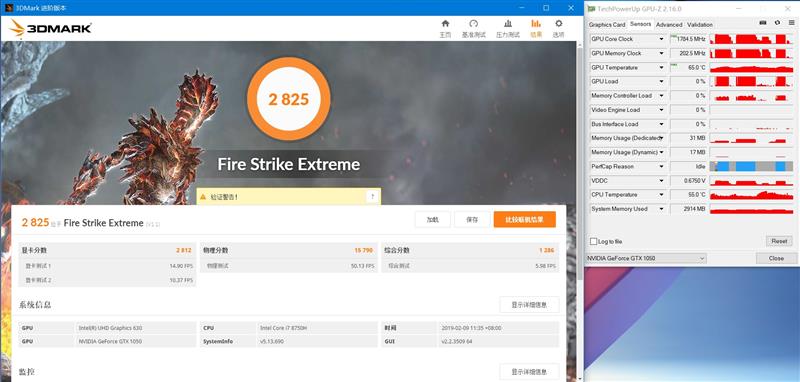Show details for 系统信息 system info section
Screen dimensions: 800x382
[x=529, y=304]
